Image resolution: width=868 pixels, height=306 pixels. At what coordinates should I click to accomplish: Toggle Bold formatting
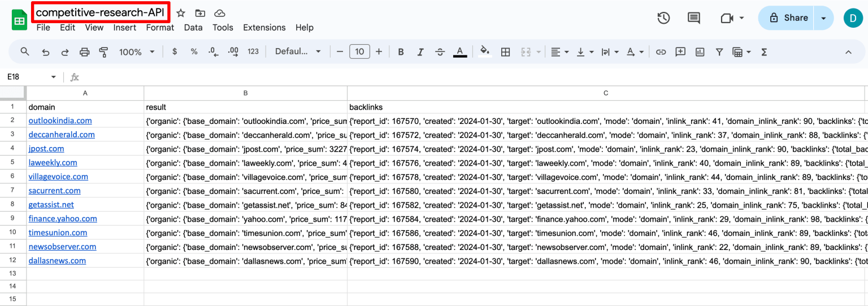point(401,52)
